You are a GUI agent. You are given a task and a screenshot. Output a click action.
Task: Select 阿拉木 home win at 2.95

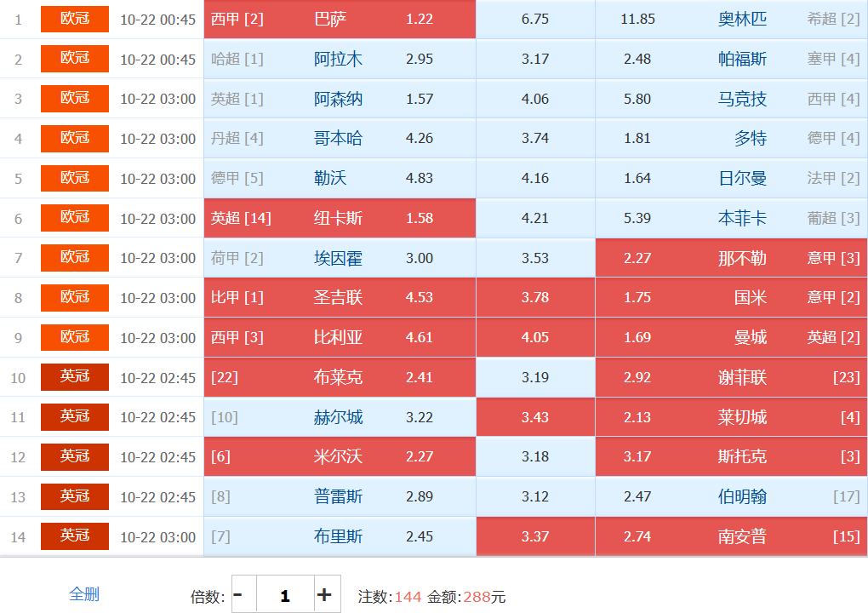(340, 59)
